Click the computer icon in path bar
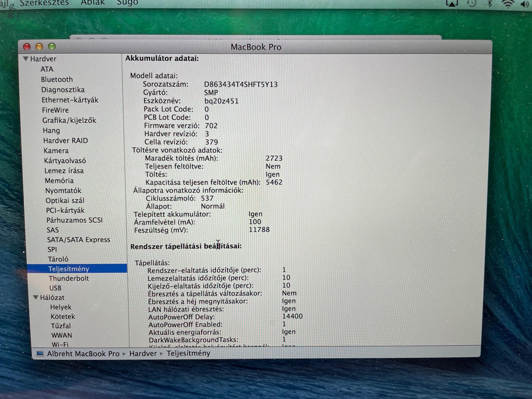The image size is (532, 399). pyautogui.click(x=40, y=353)
